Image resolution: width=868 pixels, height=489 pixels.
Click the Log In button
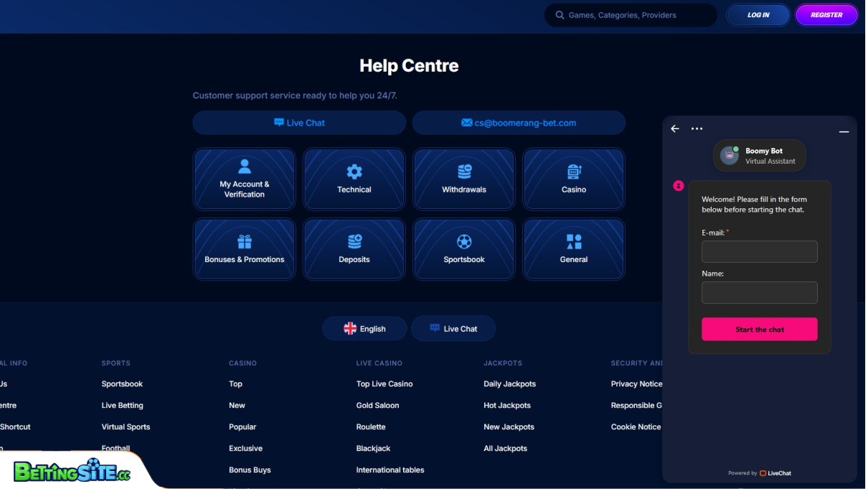(x=758, y=15)
